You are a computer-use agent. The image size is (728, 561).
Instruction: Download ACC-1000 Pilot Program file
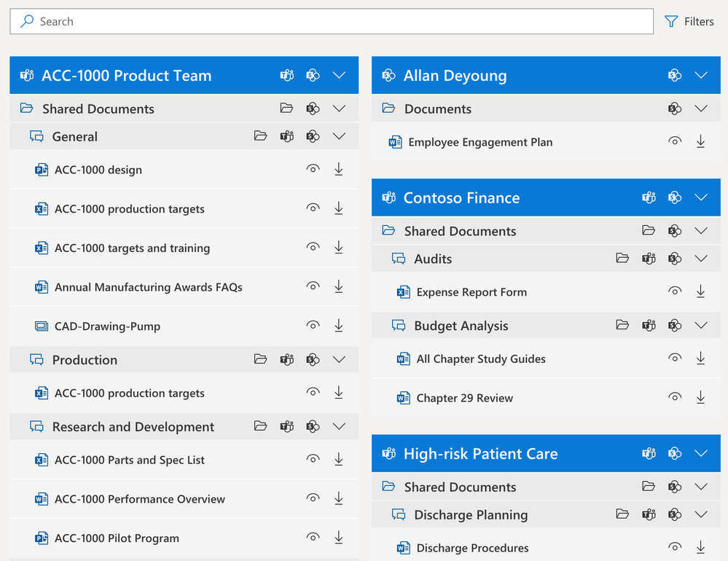339,538
